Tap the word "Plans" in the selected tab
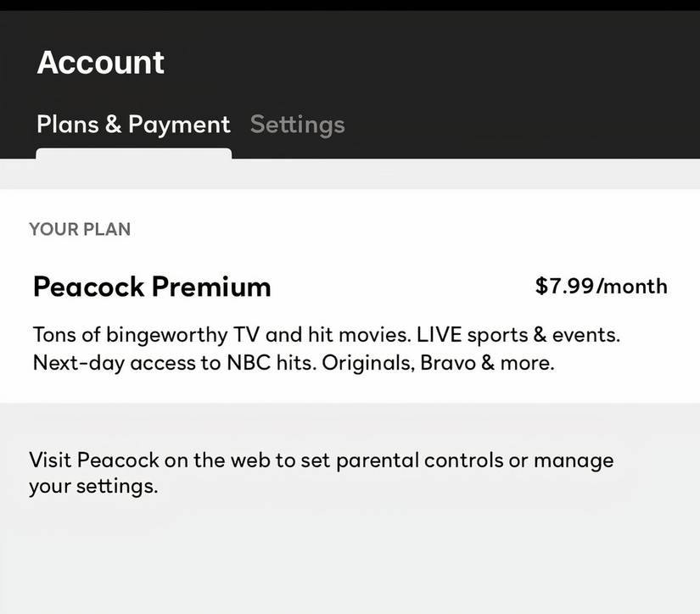Image resolution: width=700 pixels, height=614 pixels. [x=67, y=125]
